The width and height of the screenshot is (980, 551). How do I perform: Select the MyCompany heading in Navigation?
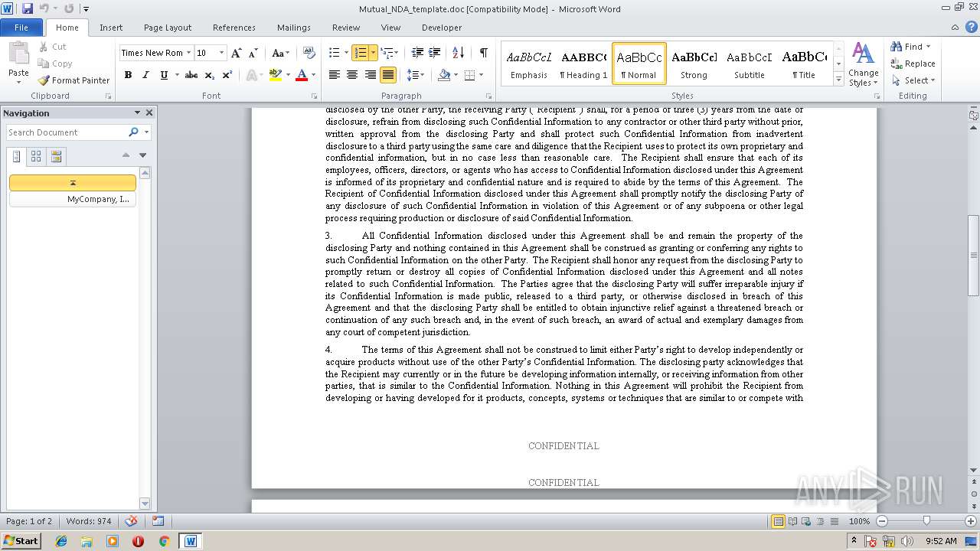click(73, 199)
